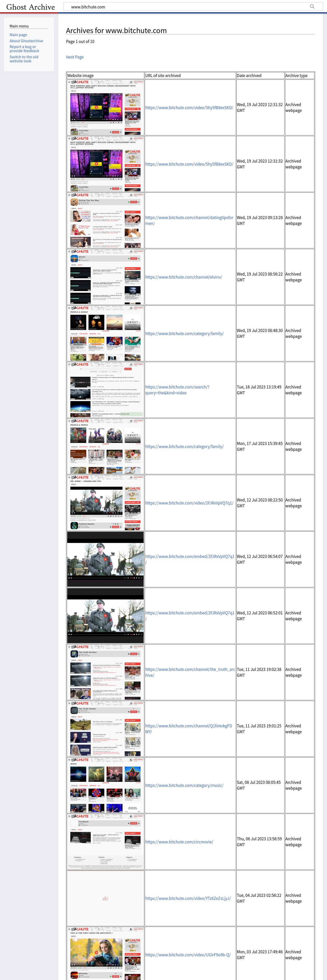Click date Thu, 06 Jul 2023 13:58:59 GMT
Viewport: 327px width, 980px height.
(259, 842)
